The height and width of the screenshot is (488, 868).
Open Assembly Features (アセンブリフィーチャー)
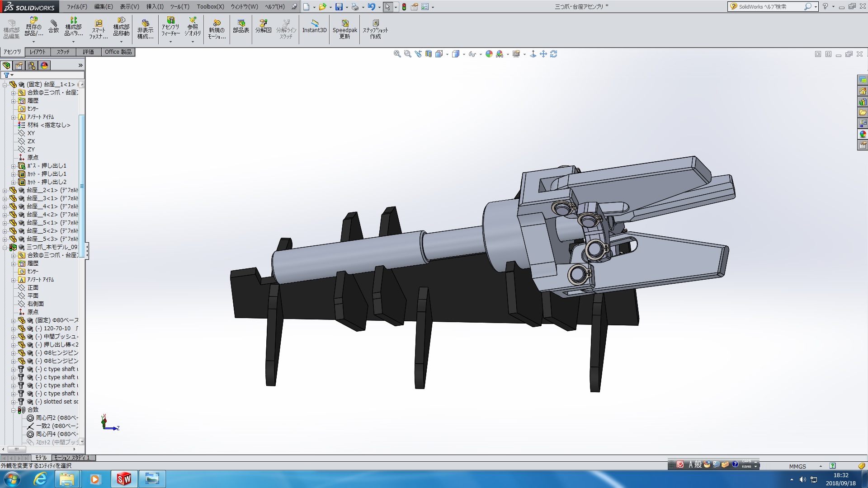(170, 27)
